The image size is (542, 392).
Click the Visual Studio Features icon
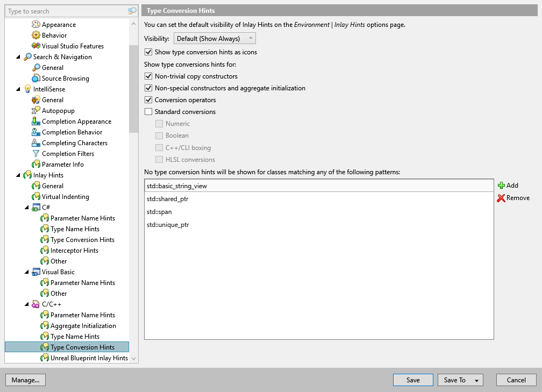pyautogui.click(x=35, y=46)
